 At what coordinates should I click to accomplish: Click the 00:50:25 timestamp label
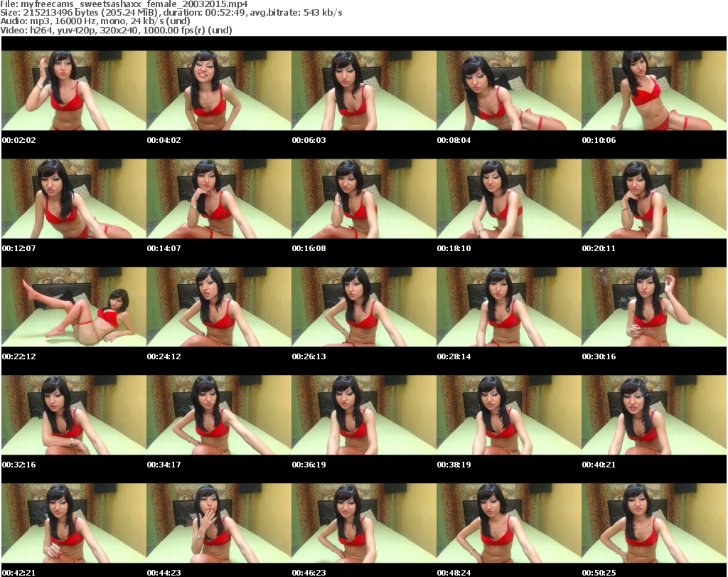(x=599, y=573)
